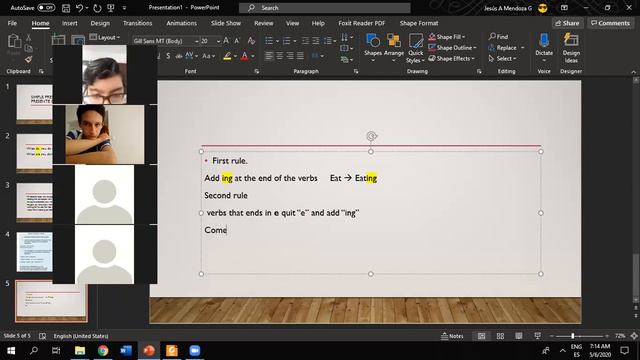Switch to Slide Sorter view
This screenshot has width=640, height=360.
point(500,336)
